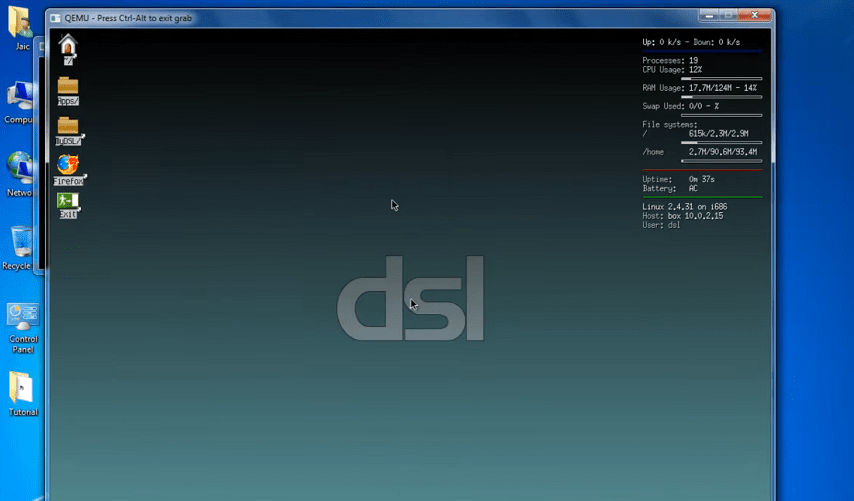
Task: Click the /home filesystem usage text
Action: (699, 152)
